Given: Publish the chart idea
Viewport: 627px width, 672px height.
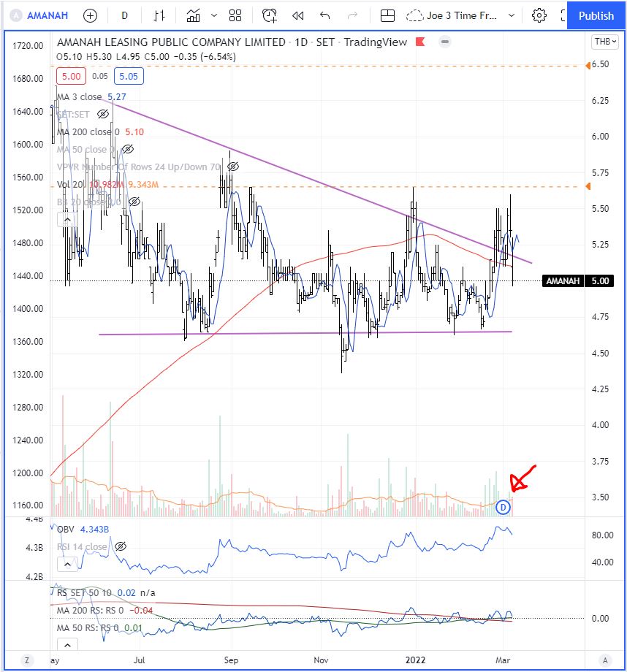Looking at the screenshot, I should pos(596,16).
